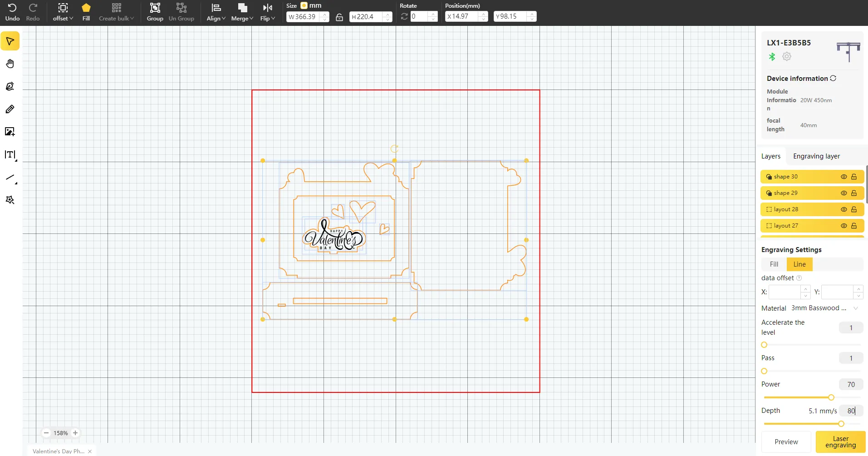This screenshot has width=868, height=456.
Task: Zoom in with the plus button
Action: point(75,433)
